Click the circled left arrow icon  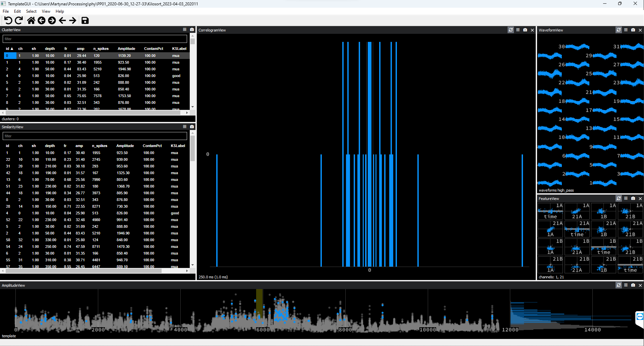tap(42, 20)
